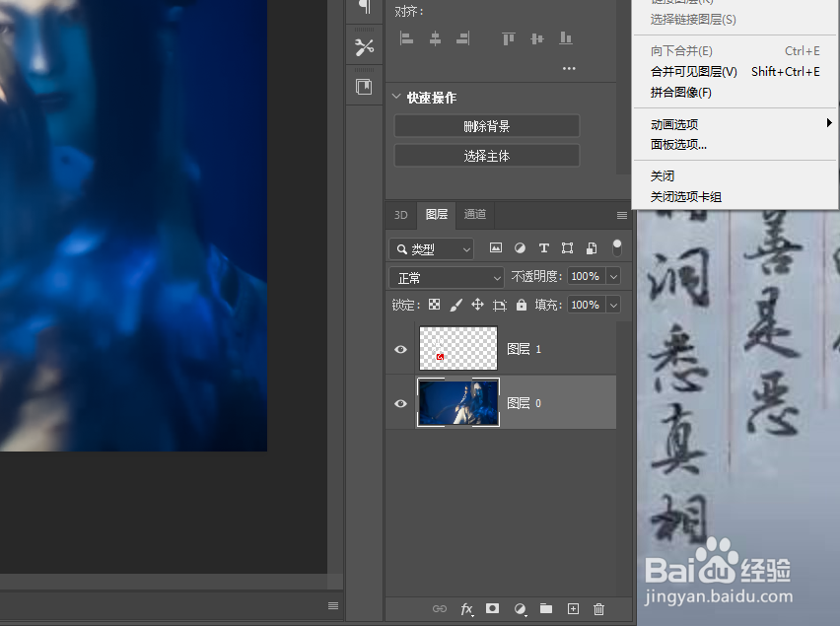Viewport: 840px width, 626px height.
Task: Open the 不透明度 slider arrow
Action: (614, 276)
